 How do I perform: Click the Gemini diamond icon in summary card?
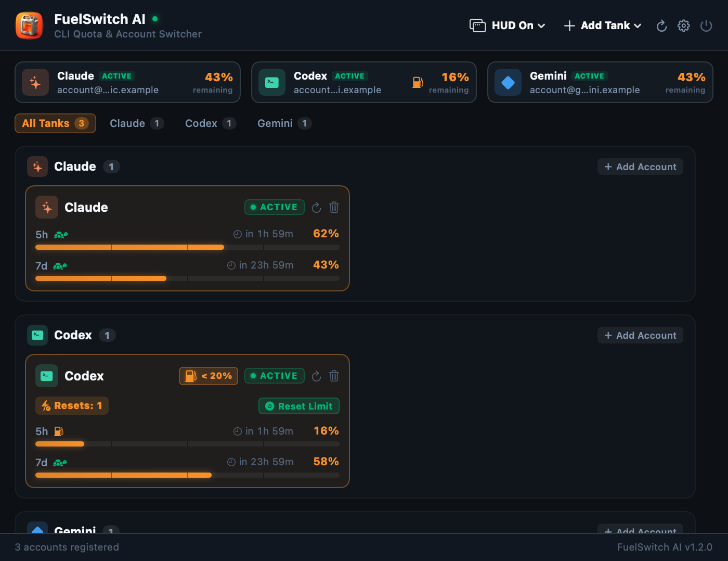pyautogui.click(x=508, y=82)
